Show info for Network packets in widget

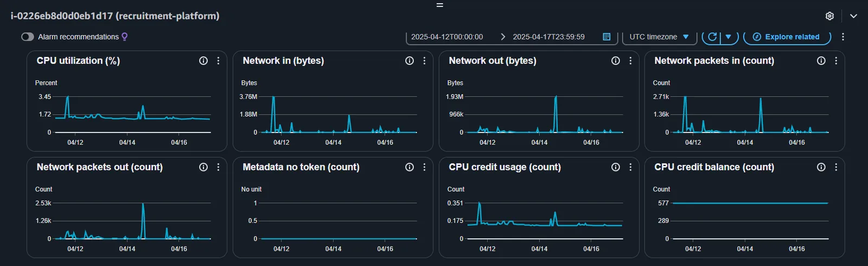click(x=821, y=61)
